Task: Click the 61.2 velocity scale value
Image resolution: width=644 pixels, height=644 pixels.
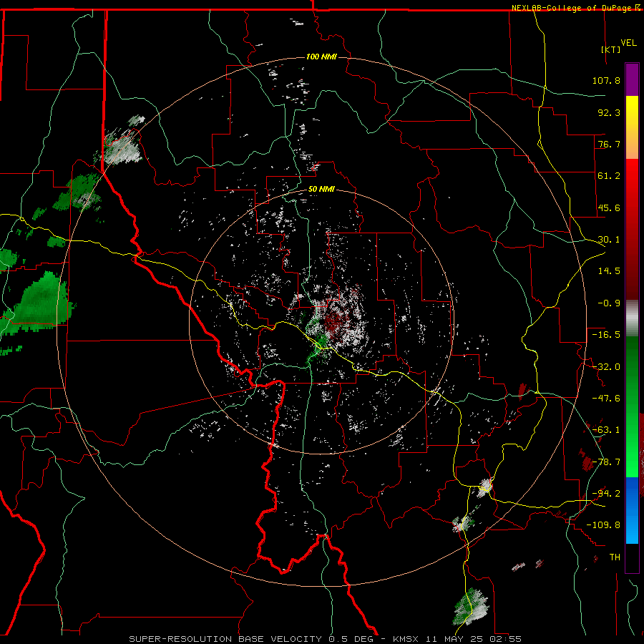Action: pos(609,176)
